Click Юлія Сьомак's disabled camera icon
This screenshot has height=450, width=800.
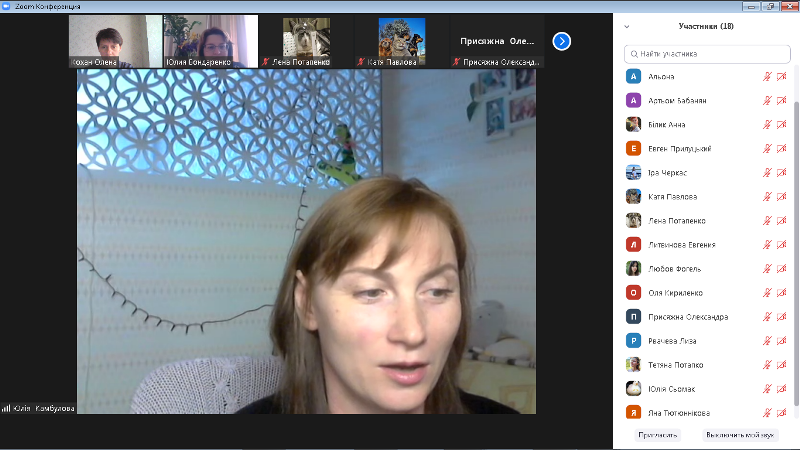(782, 388)
